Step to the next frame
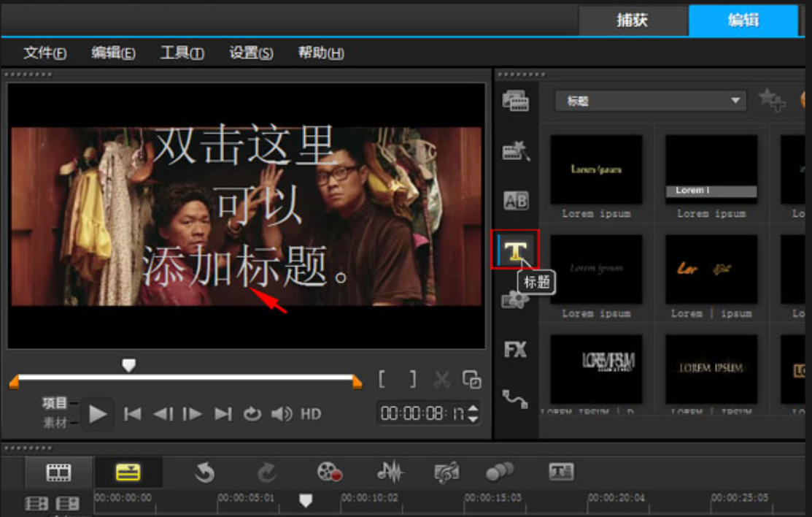 (x=192, y=414)
